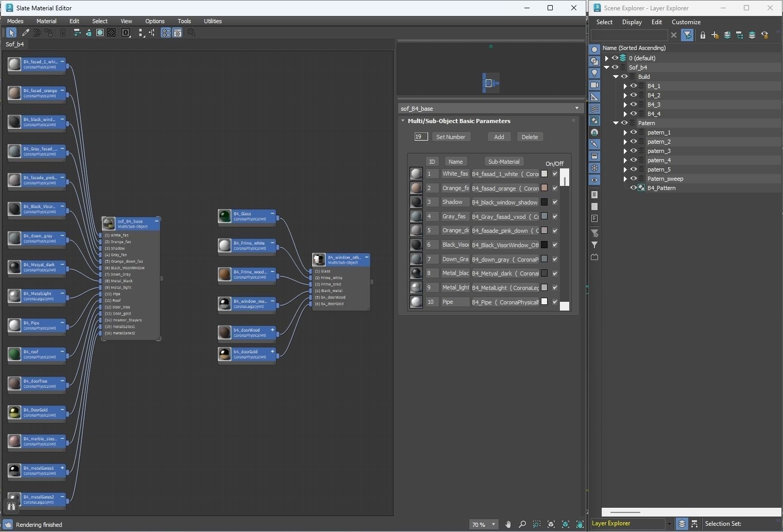Click the Delete Selected trash icon
Image resolution: width=783 pixels, height=532 pixels.
[x=62, y=32]
